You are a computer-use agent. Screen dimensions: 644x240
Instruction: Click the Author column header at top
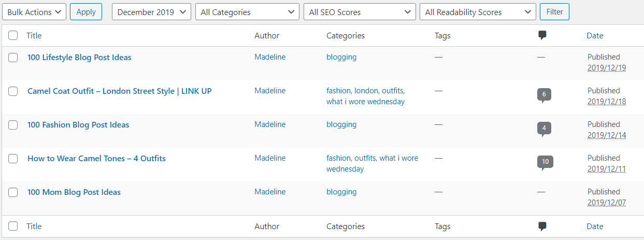point(267,36)
